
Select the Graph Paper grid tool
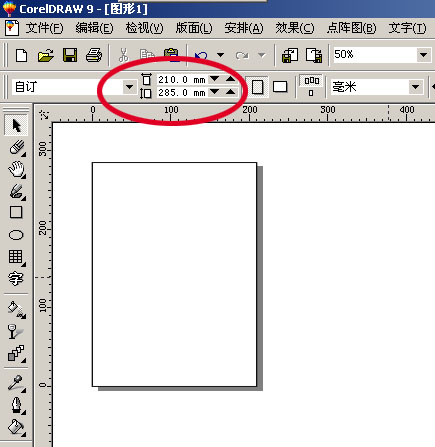(16, 257)
